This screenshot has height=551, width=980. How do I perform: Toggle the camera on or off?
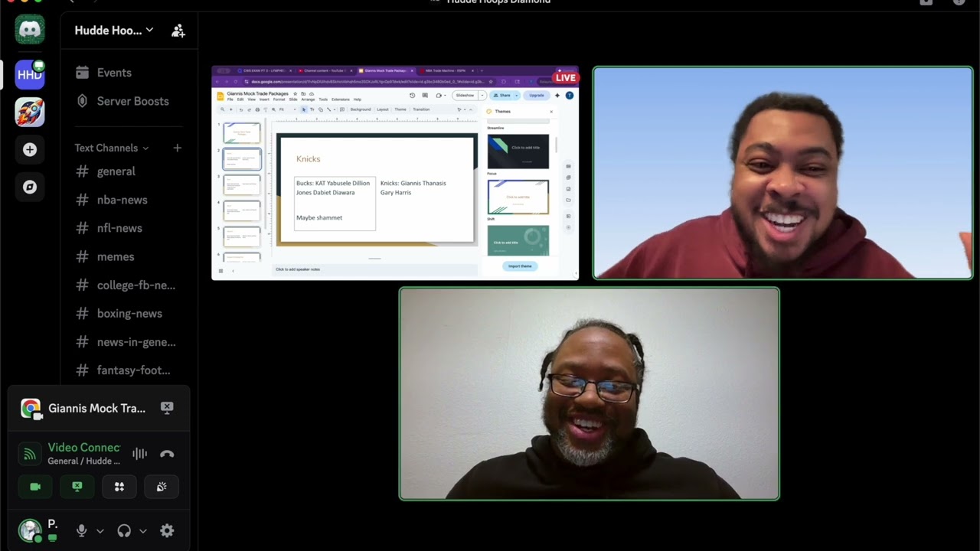(35, 487)
